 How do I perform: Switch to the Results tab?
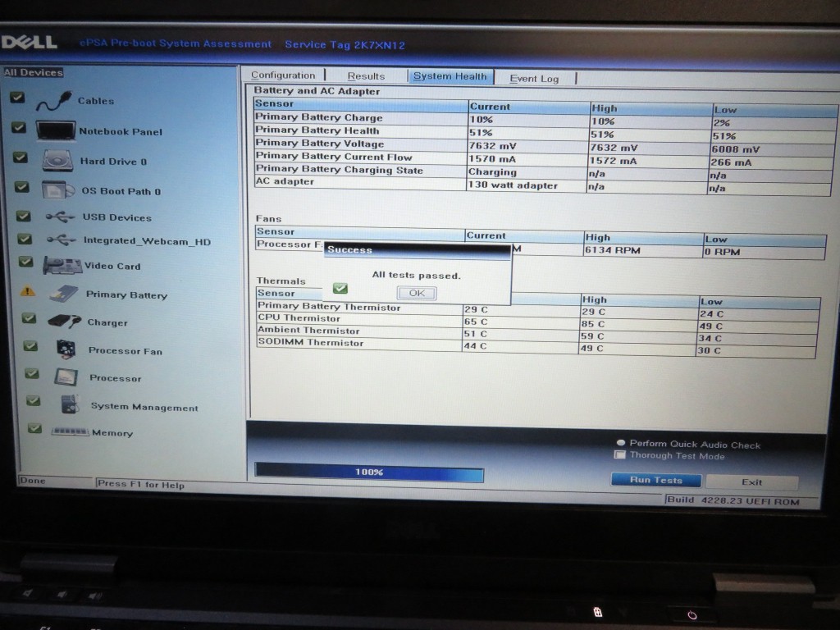(366, 76)
